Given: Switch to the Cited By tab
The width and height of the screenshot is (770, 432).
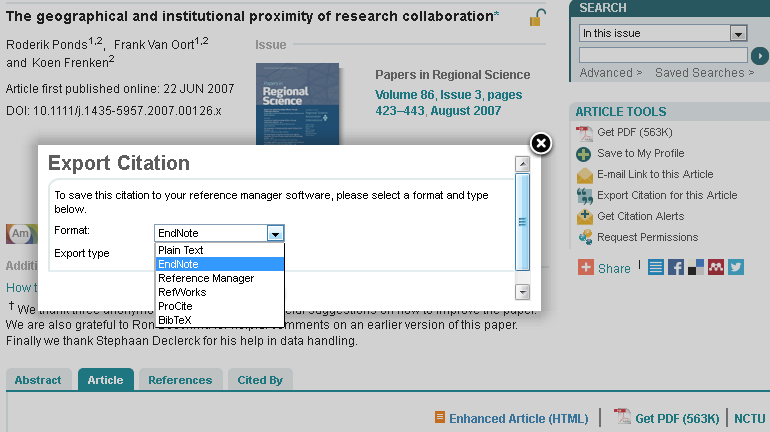Looking at the screenshot, I should (x=260, y=380).
